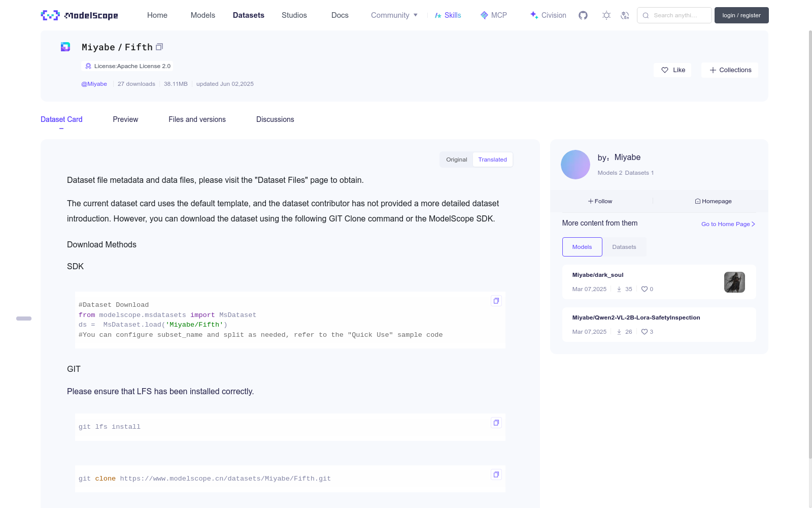
Task: Click the Skills icon link
Action: tap(448, 15)
